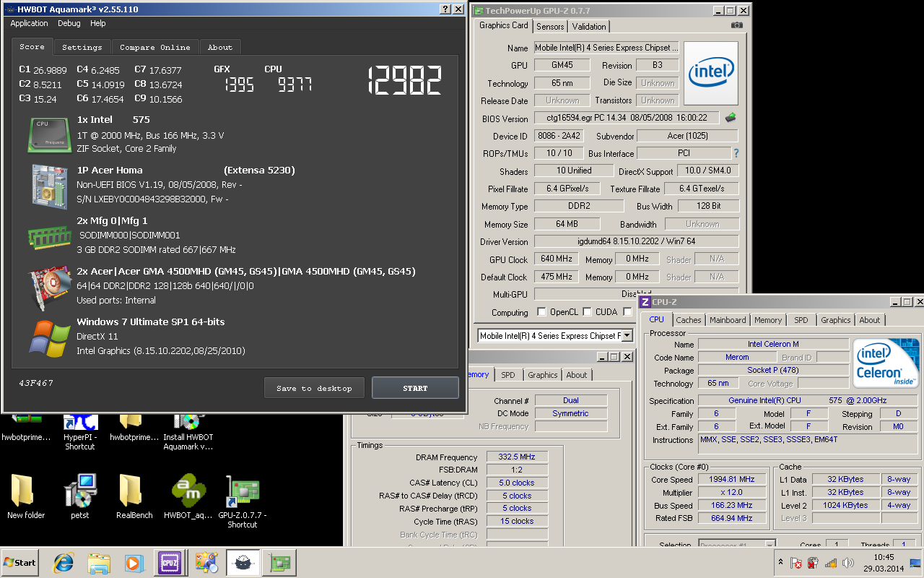Open the Application menu in Aquamark

[x=29, y=23]
